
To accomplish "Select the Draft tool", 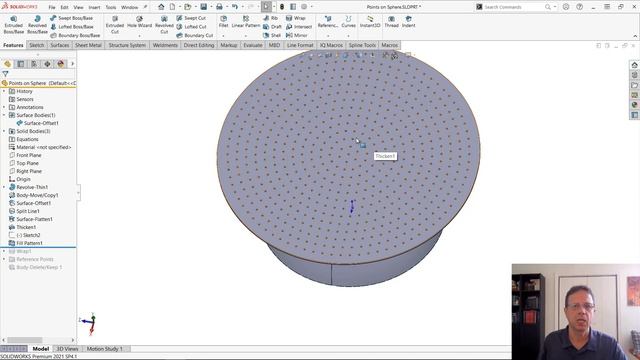I will (272, 27).
